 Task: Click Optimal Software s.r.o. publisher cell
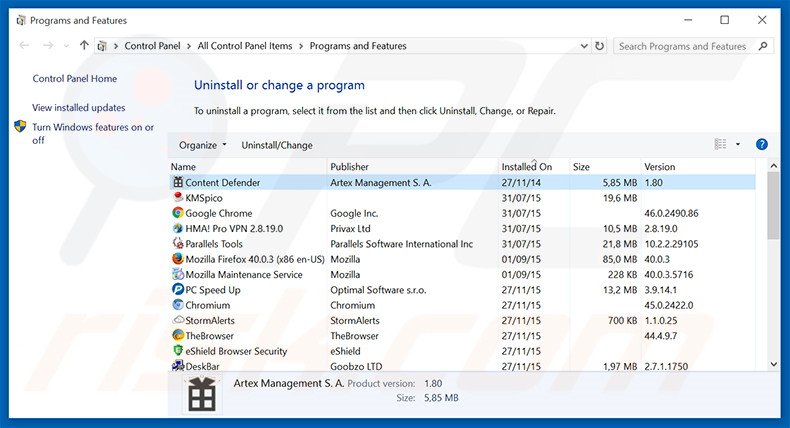pos(378,290)
